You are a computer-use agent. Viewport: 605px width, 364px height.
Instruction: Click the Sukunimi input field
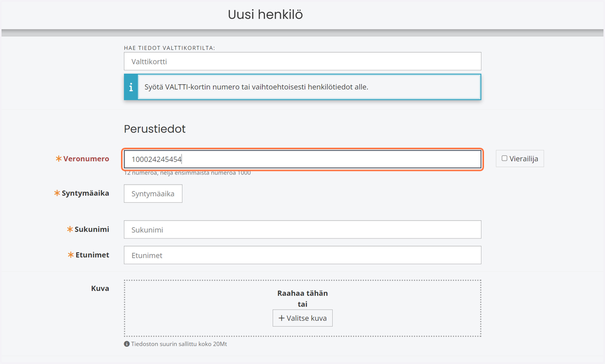pos(302,229)
